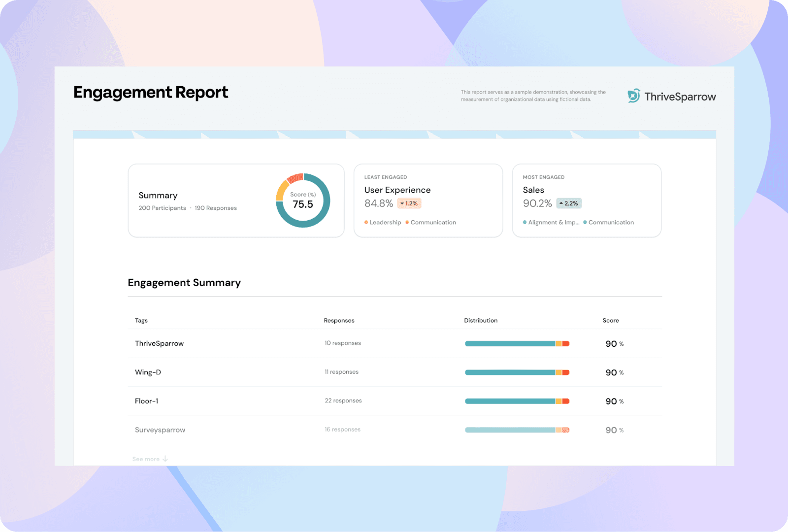This screenshot has width=788, height=532.
Task: Select the ThriveSparrow distribution bar
Action: coord(517,344)
